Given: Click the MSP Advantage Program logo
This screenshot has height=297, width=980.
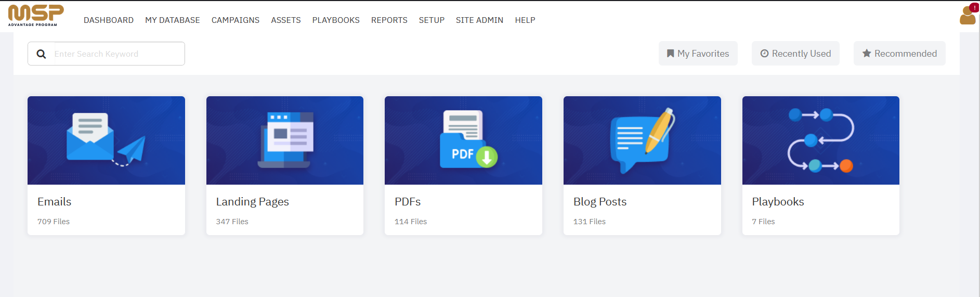Looking at the screenshot, I should [x=36, y=15].
